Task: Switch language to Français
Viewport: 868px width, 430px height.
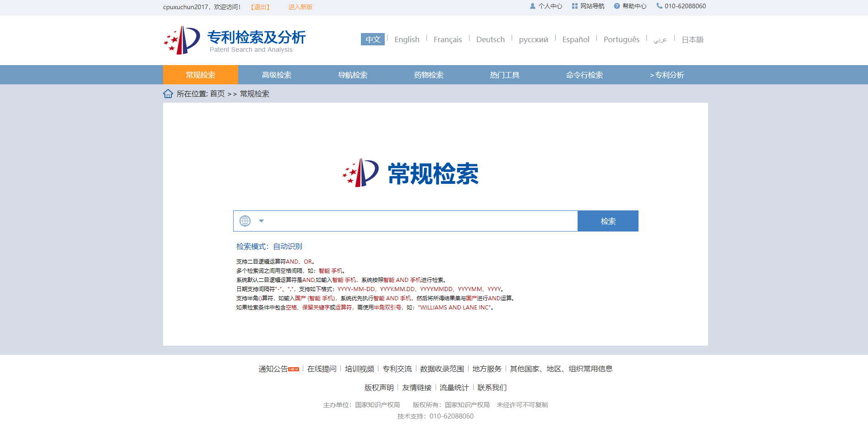Action: click(x=448, y=39)
